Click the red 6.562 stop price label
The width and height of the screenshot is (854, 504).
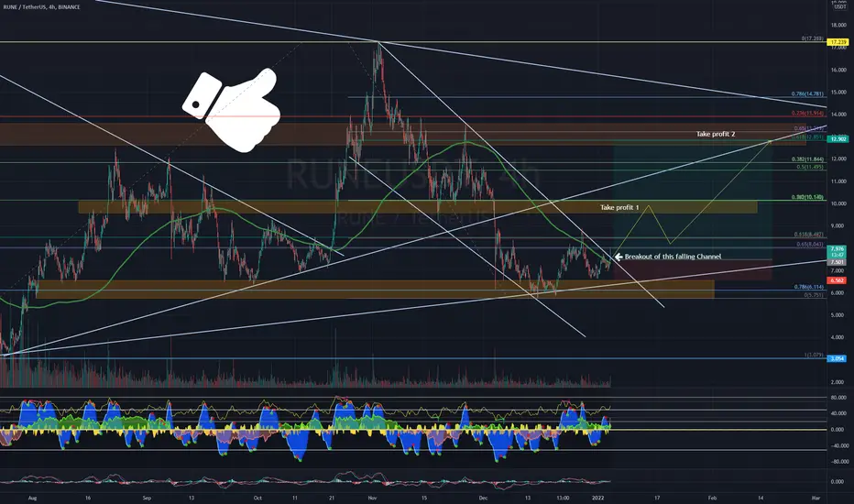click(x=838, y=280)
